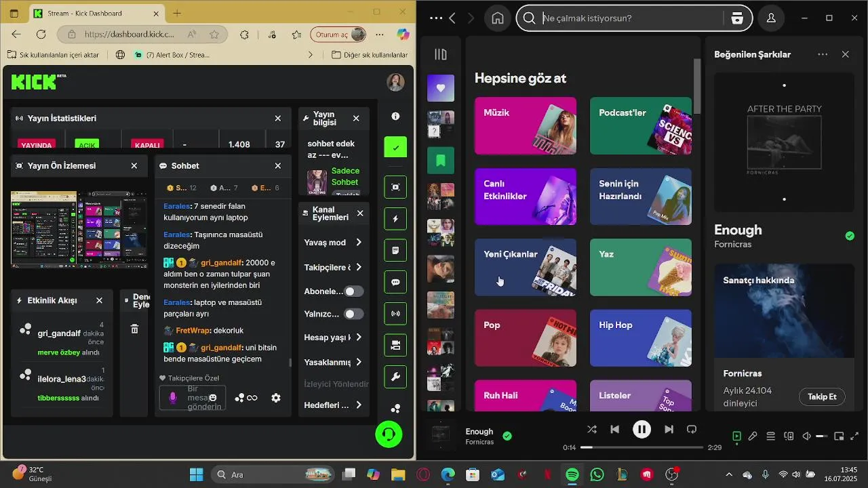
Task: Open the Hip Hop category card
Action: point(641,338)
